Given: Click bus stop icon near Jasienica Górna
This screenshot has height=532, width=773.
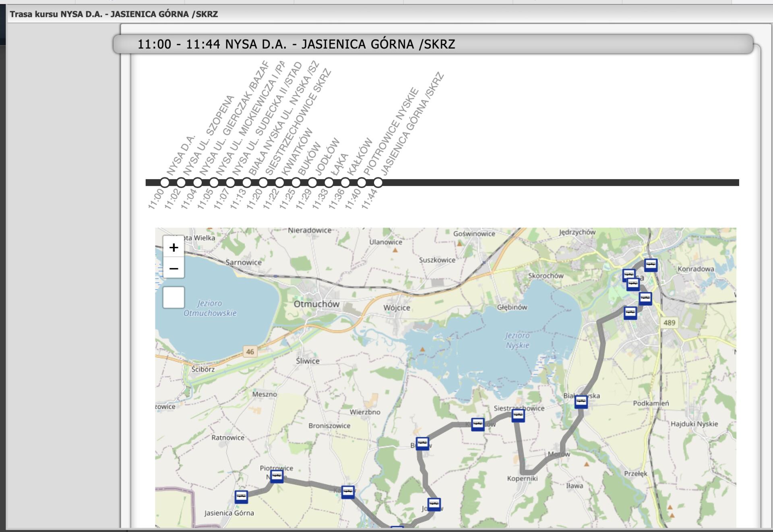Looking at the screenshot, I should [x=241, y=497].
